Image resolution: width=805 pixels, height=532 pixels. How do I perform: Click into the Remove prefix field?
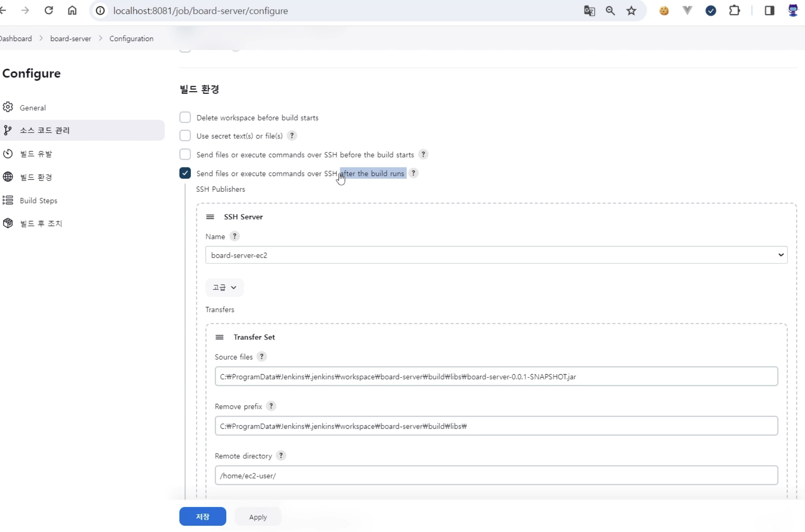click(x=496, y=426)
